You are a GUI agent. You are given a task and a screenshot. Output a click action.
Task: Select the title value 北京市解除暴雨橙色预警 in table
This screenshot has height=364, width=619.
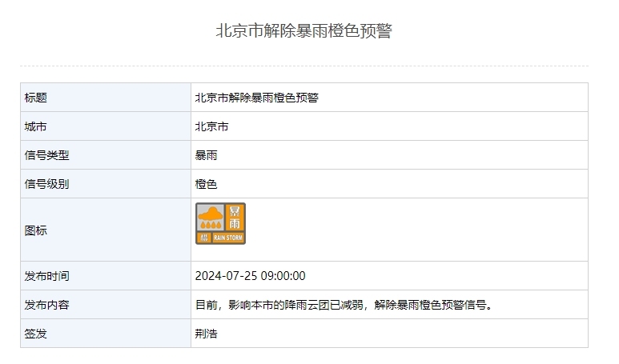(x=256, y=98)
